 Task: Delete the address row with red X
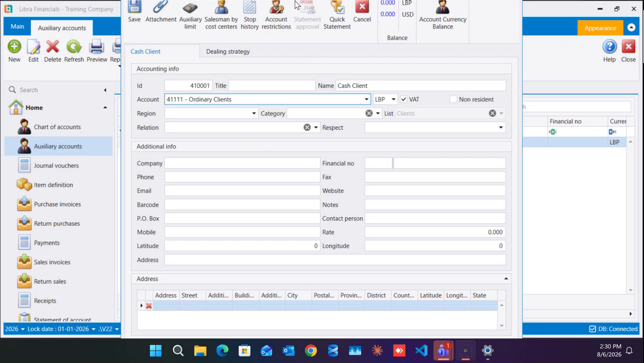click(x=149, y=306)
